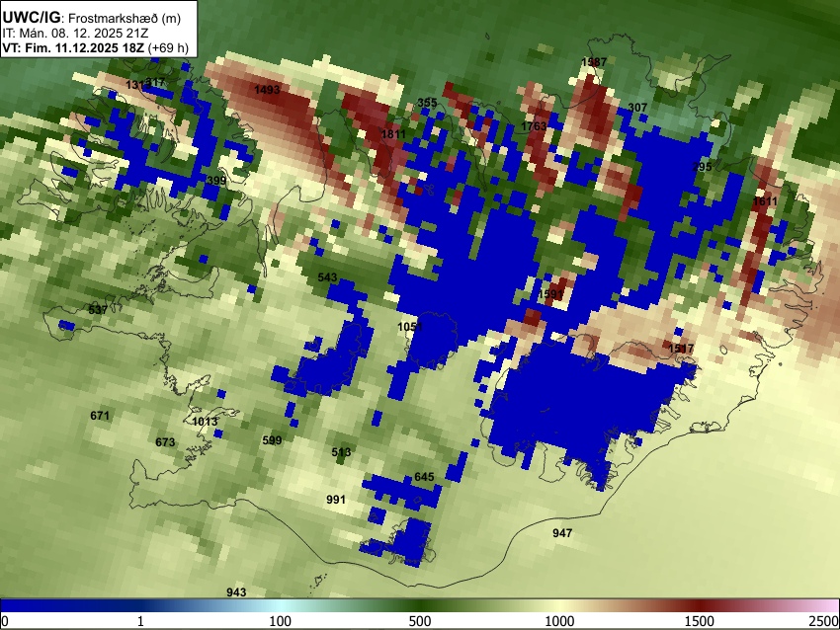Click the 1493 freezing level value
This screenshot has height=630, width=840.
pos(267,90)
